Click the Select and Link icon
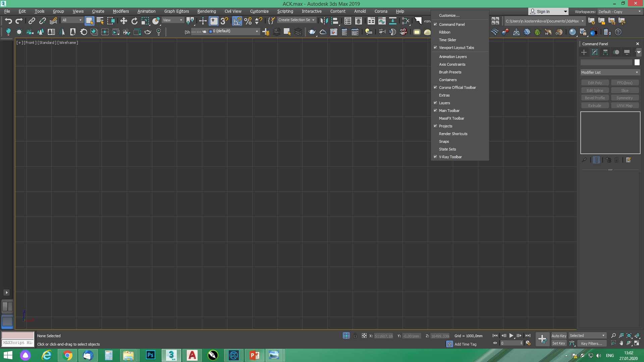Screen dimensions: 644x362 [32, 21]
